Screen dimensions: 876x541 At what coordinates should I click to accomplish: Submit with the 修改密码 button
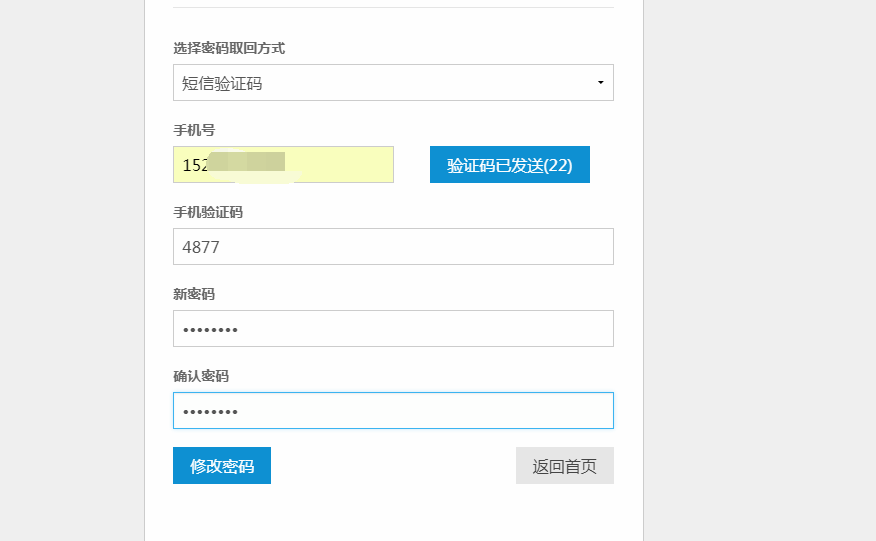coord(222,466)
